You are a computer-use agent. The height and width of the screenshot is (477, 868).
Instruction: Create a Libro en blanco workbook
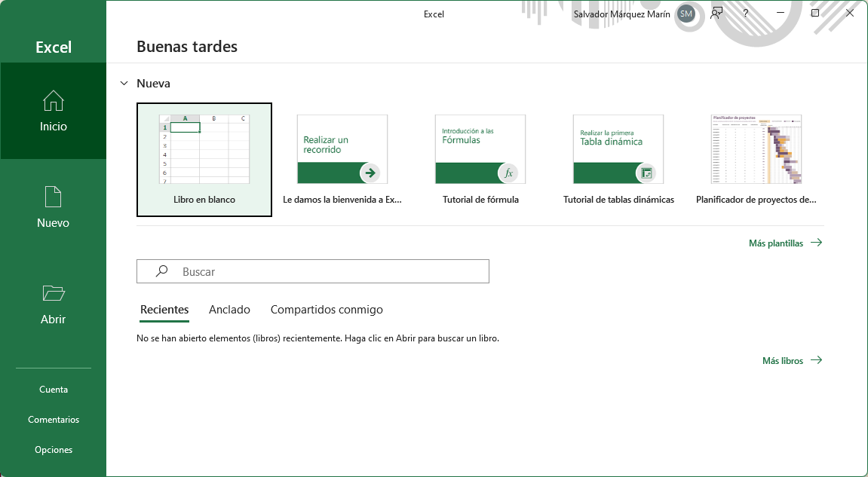click(204, 160)
